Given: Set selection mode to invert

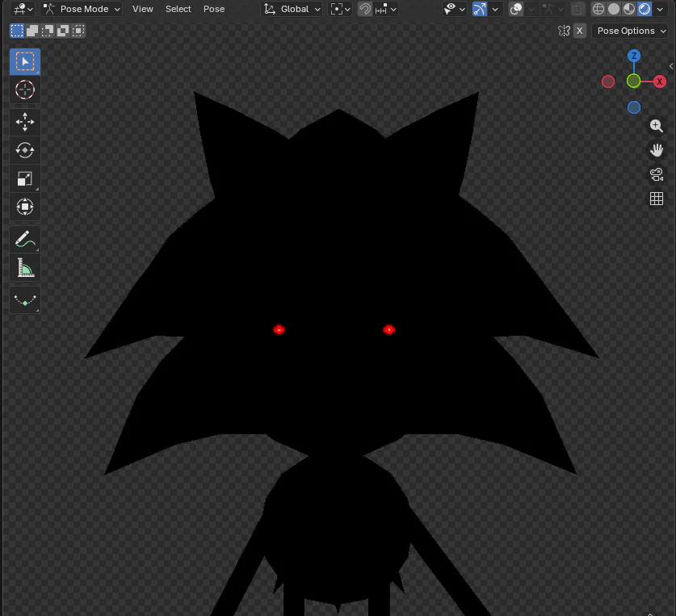Looking at the screenshot, I should tap(63, 31).
